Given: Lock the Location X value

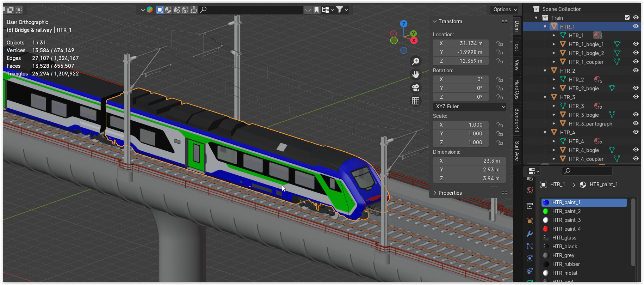Looking at the screenshot, I should click(500, 43).
